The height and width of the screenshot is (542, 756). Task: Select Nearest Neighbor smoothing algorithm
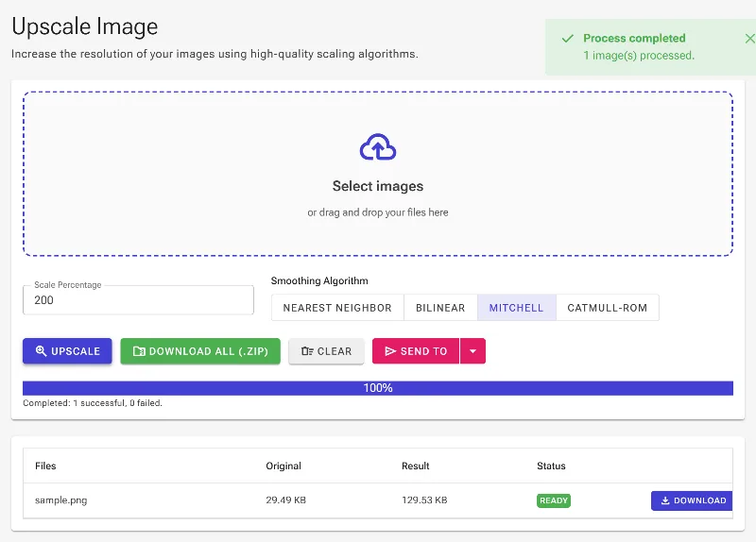337,308
